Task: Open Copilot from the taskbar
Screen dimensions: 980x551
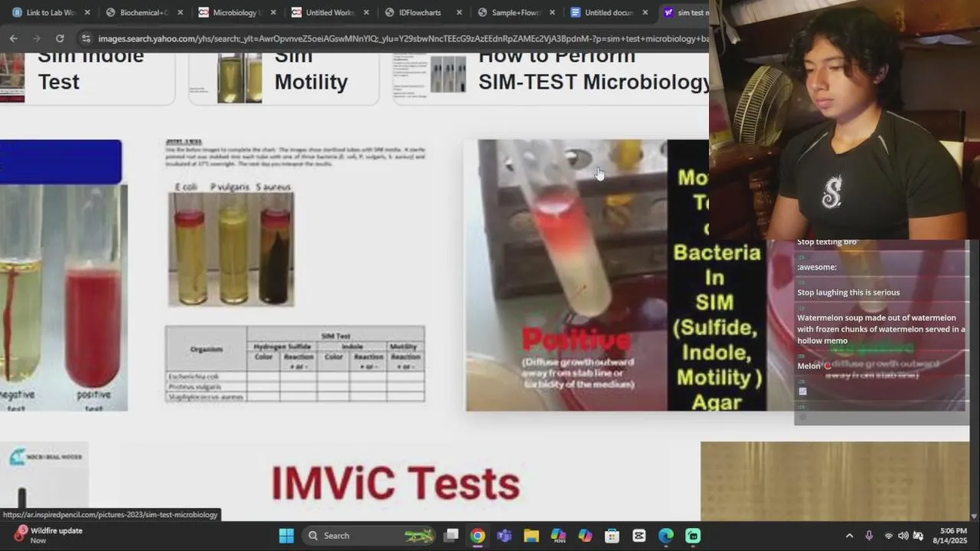Action: coord(585,536)
